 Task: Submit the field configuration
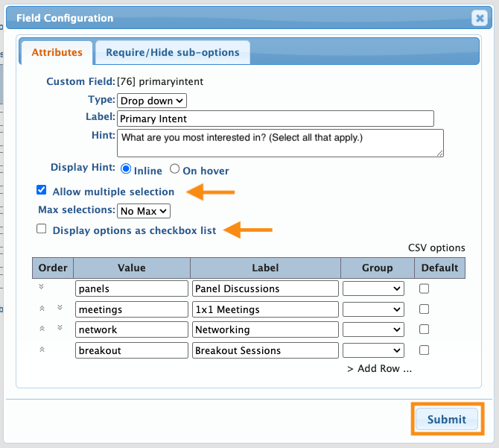pos(447,419)
